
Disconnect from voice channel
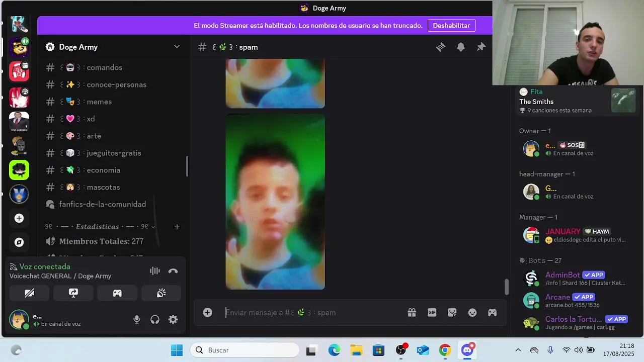pos(173,271)
